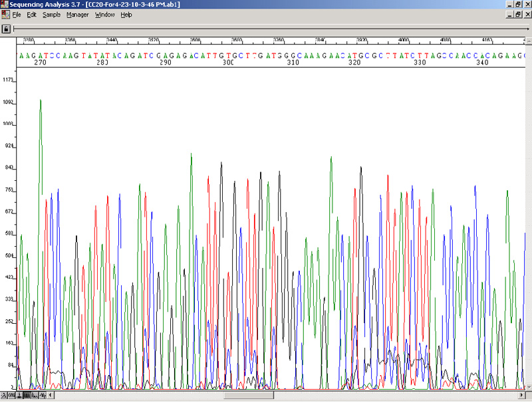The width and height of the screenshot is (532, 403).
Task: Switch to the Sequence text view button
Action: [x=11, y=395]
